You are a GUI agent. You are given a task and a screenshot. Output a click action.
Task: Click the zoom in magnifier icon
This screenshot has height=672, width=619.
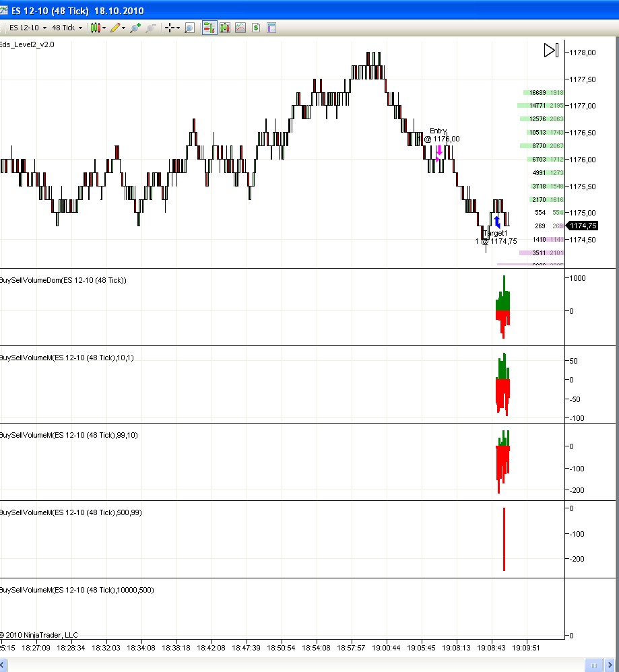[x=135, y=28]
